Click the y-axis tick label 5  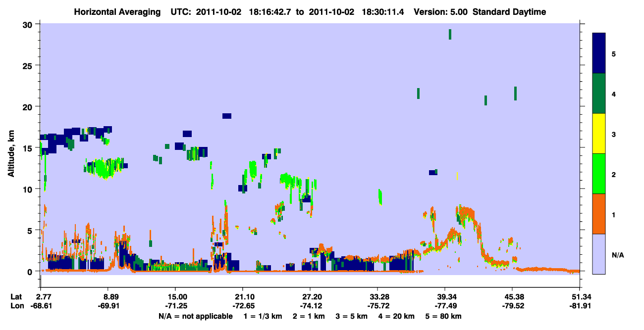pos(31,230)
